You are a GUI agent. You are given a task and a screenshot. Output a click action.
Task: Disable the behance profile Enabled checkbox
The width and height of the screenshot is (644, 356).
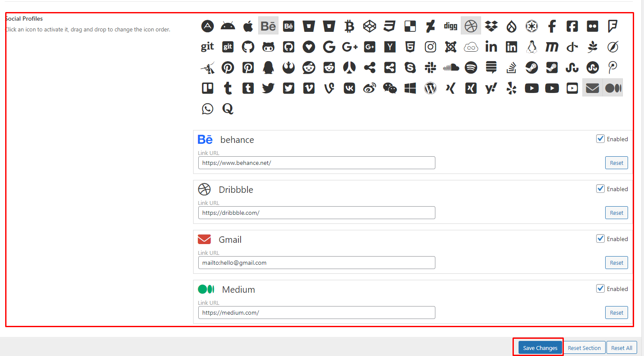click(600, 139)
